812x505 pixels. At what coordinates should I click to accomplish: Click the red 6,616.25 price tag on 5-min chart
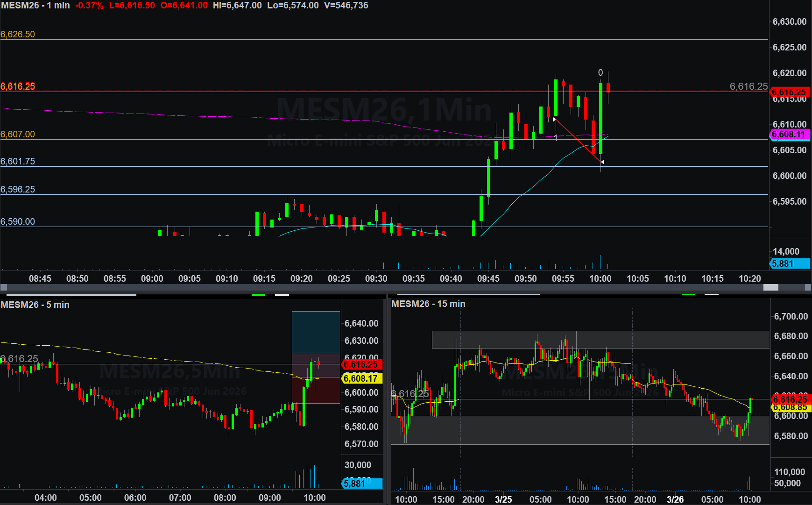(x=362, y=364)
